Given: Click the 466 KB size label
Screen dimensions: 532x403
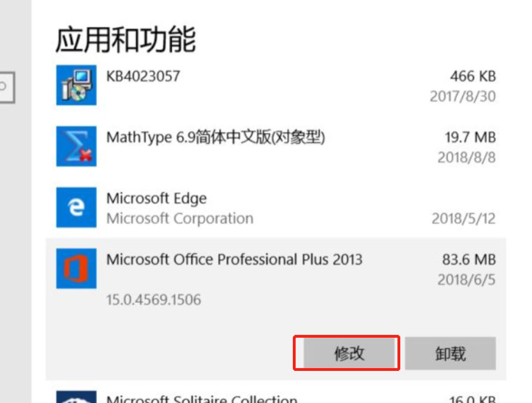Looking at the screenshot, I should pos(472,76).
